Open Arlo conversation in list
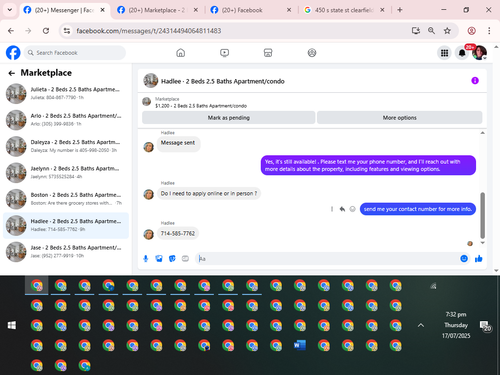This screenshot has height=375, width=500. (x=66, y=120)
